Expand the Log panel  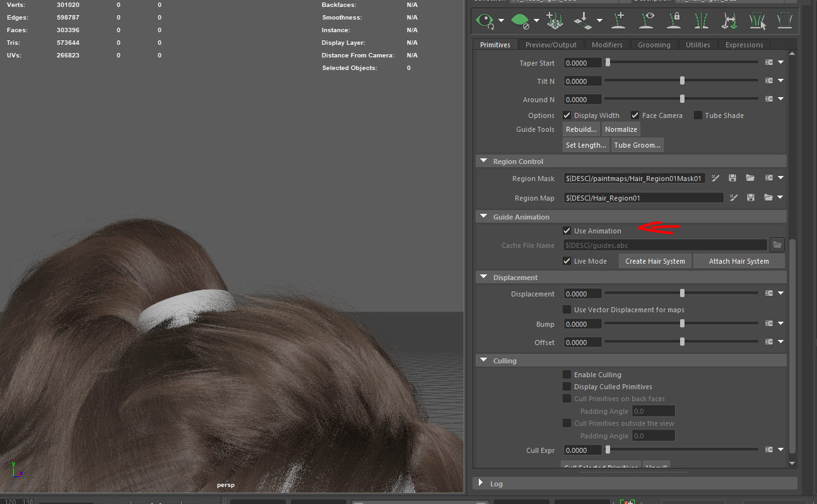(481, 483)
